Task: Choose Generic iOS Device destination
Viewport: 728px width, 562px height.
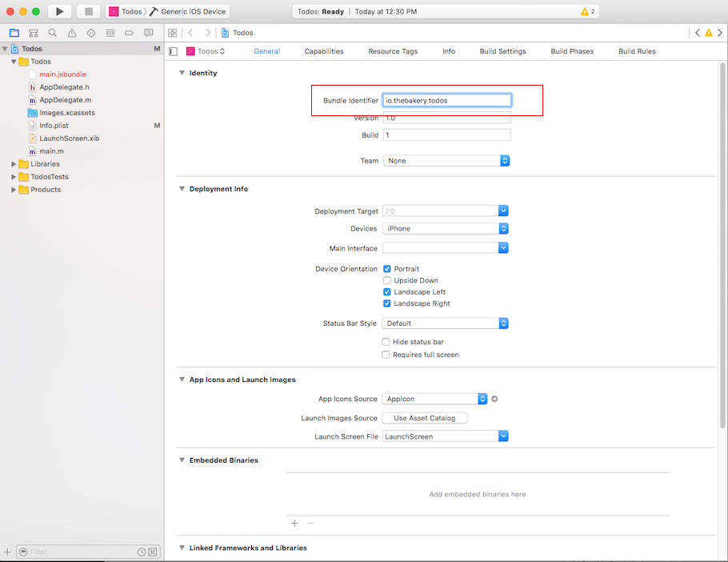Action: click(x=188, y=12)
